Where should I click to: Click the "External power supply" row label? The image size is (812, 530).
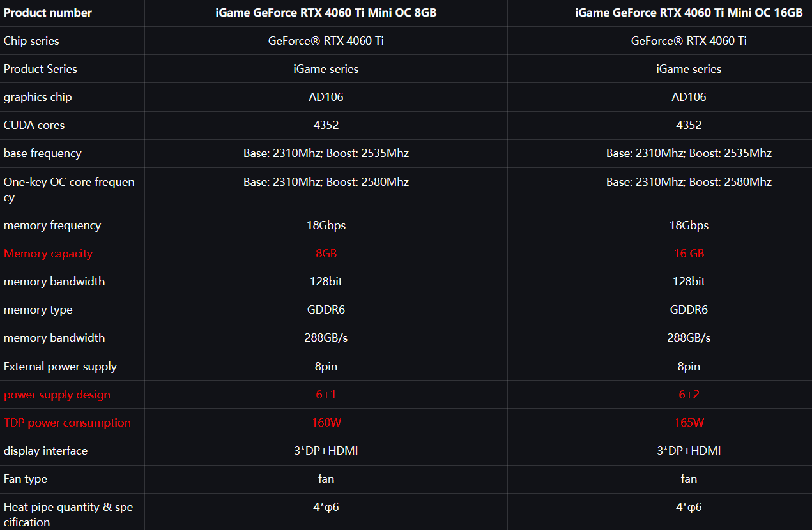[x=60, y=367]
